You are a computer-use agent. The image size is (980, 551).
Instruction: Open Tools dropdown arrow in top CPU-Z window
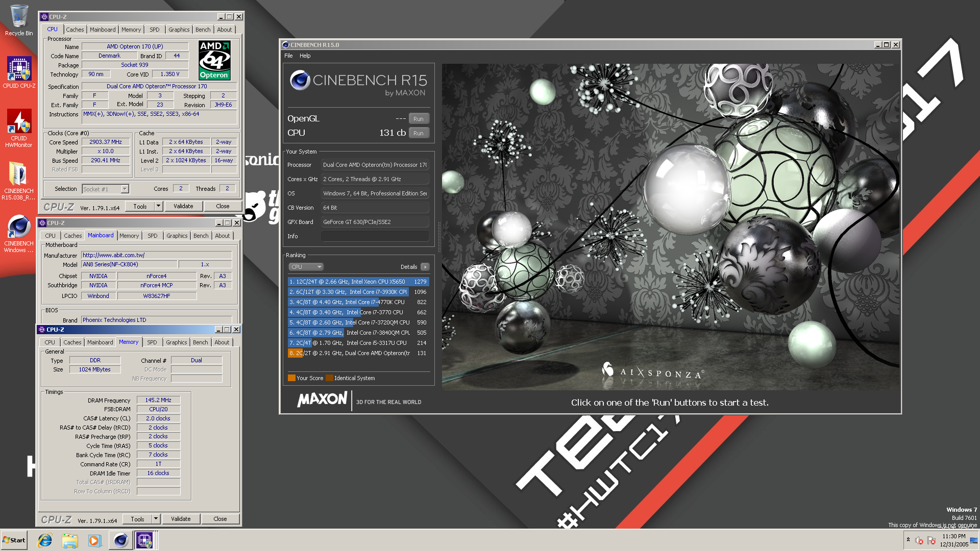click(158, 206)
